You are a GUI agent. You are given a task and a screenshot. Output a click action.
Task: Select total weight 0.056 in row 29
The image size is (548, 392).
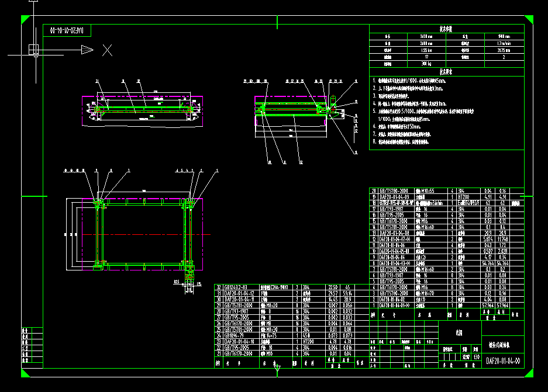click(x=347, y=306)
